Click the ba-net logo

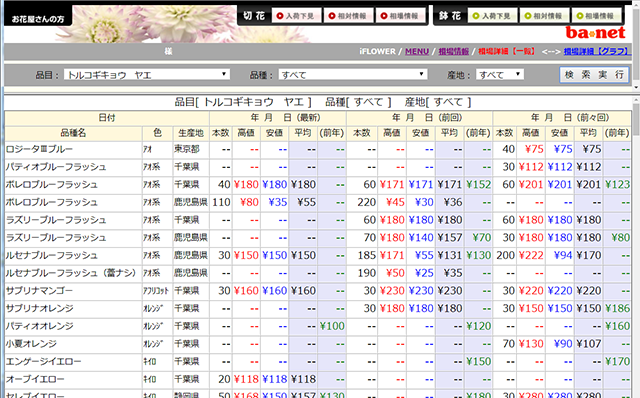595,33
